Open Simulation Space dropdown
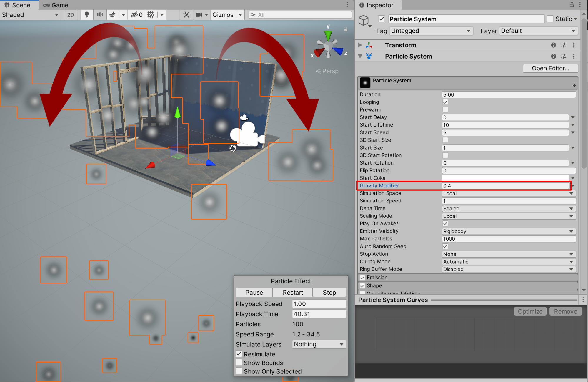The height and width of the screenshot is (382, 588). (x=508, y=193)
